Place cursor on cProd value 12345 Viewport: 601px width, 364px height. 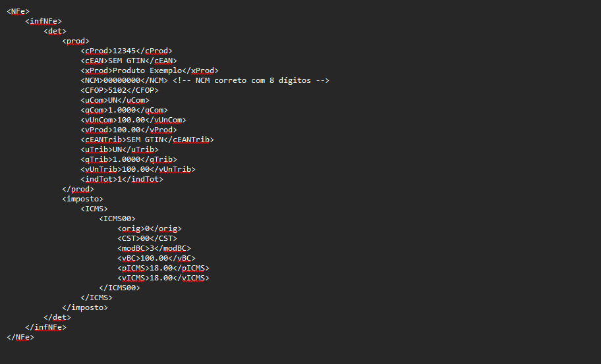point(124,51)
